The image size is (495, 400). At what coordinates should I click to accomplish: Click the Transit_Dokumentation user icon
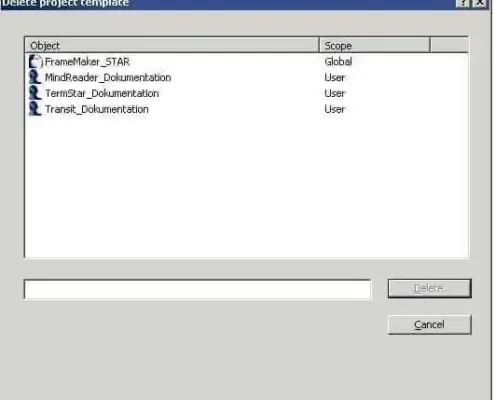[35, 109]
